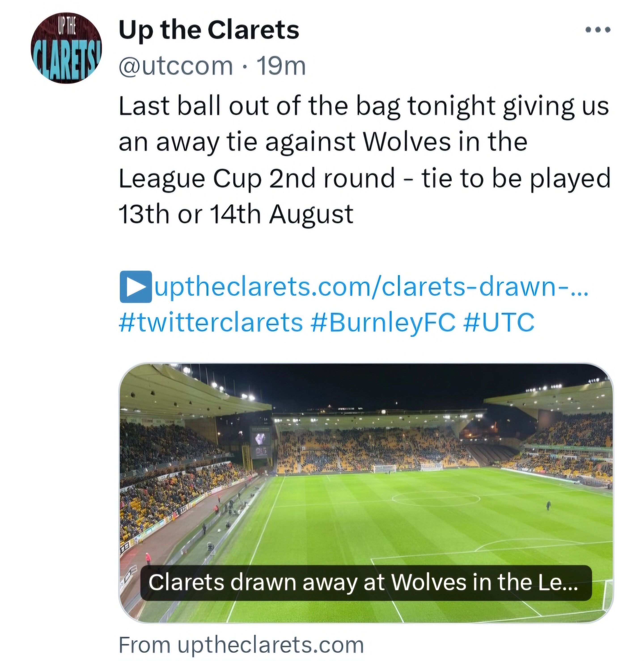Click the goal net in the stadium photo
This screenshot has width=644, height=661.
(385, 469)
